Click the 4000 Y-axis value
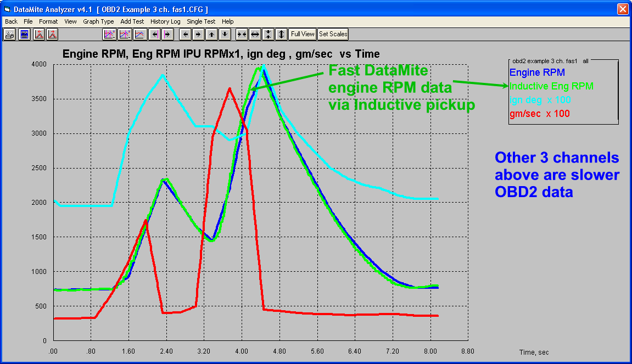Image resolution: width=632 pixels, height=364 pixels. pos(39,64)
